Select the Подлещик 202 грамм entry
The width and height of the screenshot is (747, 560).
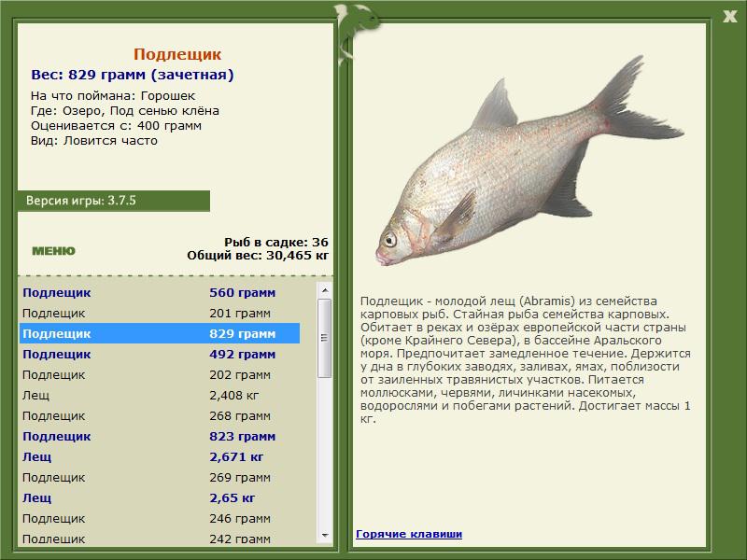tap(160, 374)
